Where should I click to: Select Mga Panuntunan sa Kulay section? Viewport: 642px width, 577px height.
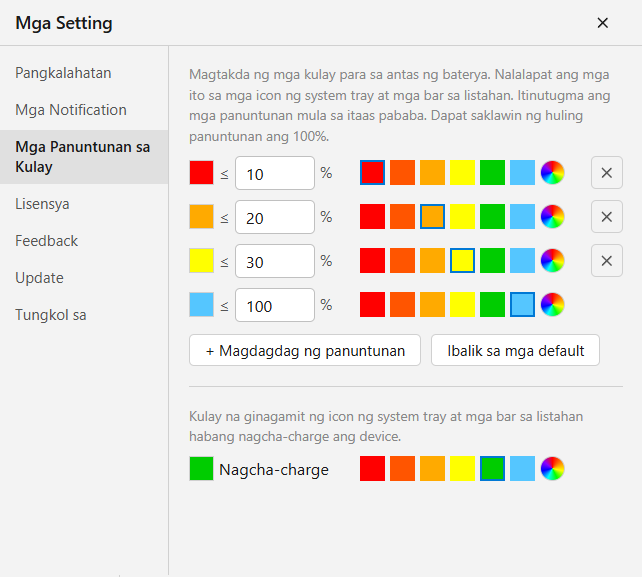83,157
